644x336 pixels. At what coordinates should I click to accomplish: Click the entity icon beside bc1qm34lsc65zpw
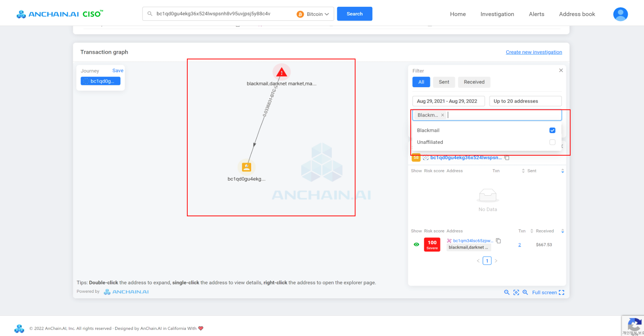[449, 241]
